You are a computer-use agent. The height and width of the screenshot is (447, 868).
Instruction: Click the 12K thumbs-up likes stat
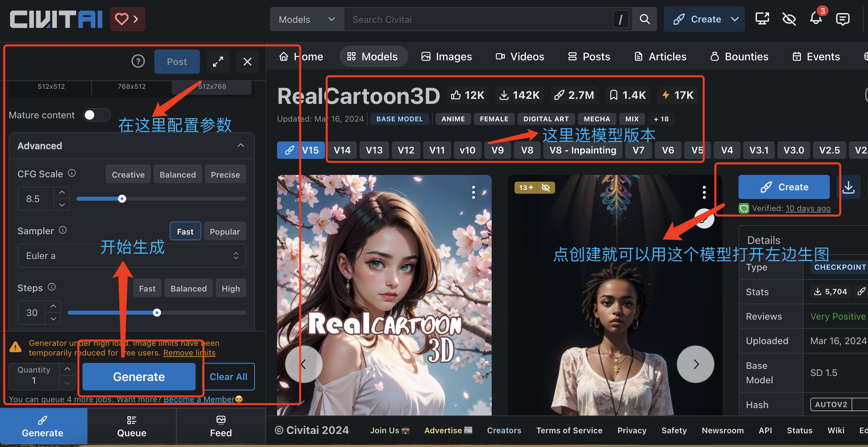(x=467, y=95)
